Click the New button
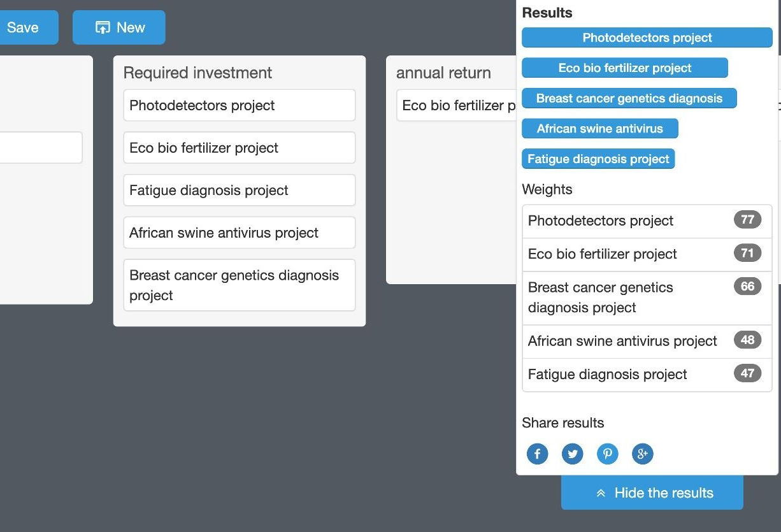 point(119,27)
